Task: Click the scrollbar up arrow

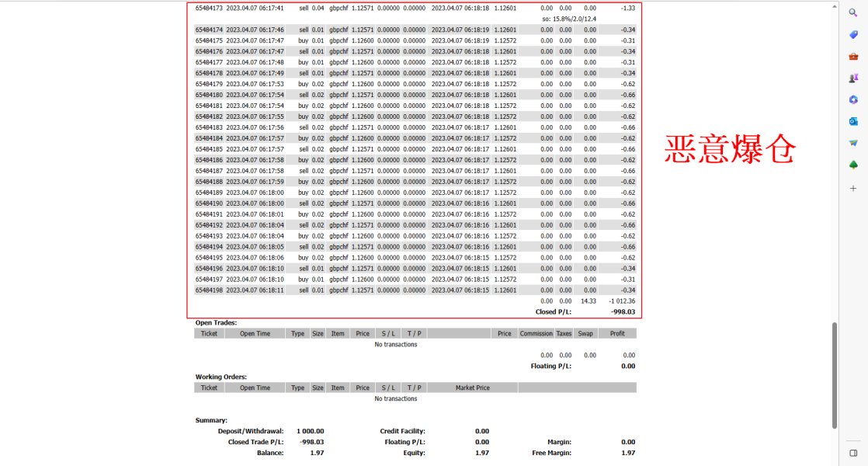Action: click(835, 7)
